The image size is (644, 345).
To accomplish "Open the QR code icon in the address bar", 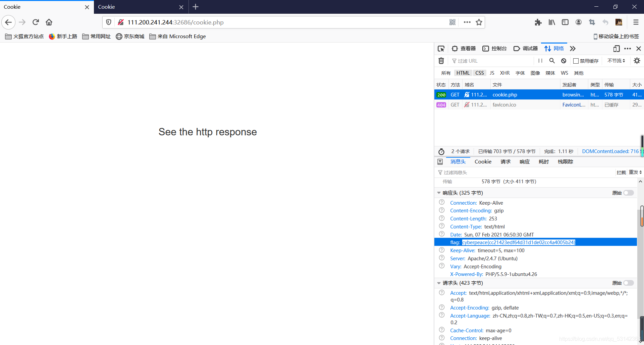I will pyautogui.click(x=452, y=22).
